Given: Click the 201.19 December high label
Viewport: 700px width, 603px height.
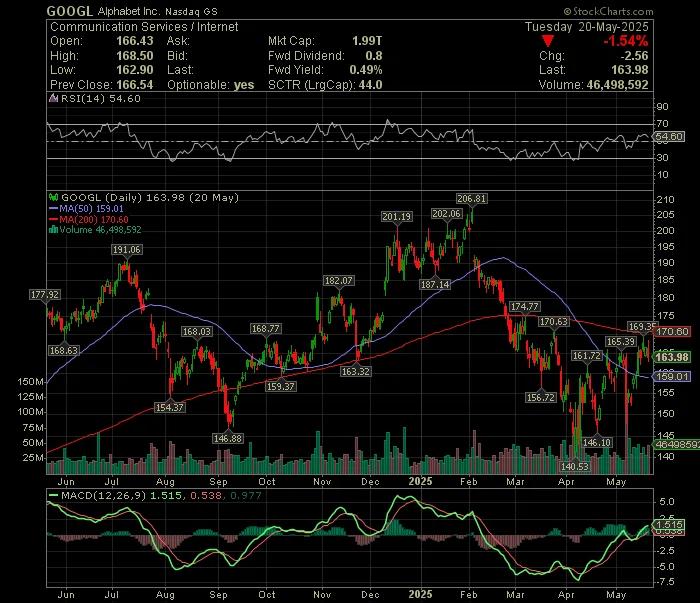Looking at the screenshot, I should point(396,216).
